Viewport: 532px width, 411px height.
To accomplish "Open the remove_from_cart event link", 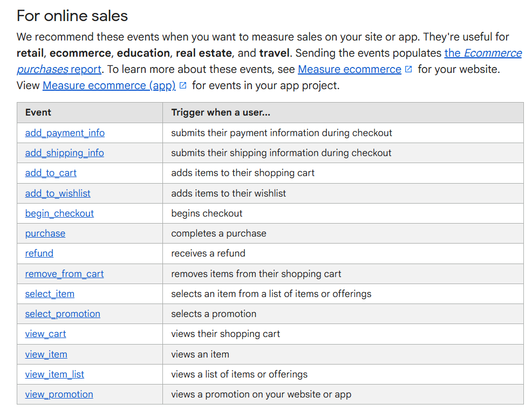I will 64,274.
